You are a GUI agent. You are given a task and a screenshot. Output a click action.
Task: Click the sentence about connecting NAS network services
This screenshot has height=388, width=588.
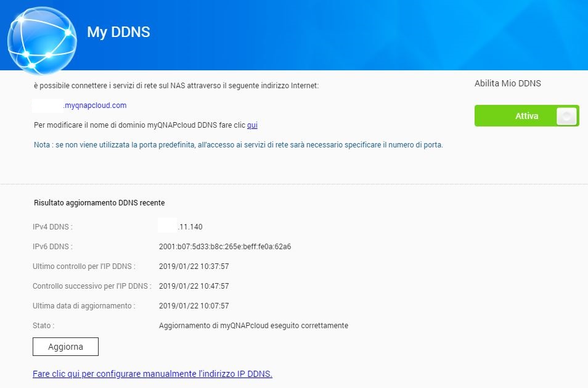(176, 86)
